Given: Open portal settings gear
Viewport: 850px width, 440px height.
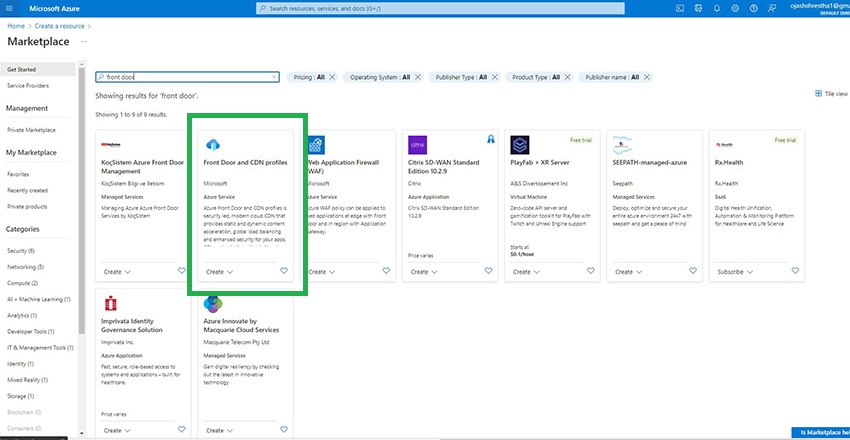Looking at the screenshot, I should pos(735,9).
